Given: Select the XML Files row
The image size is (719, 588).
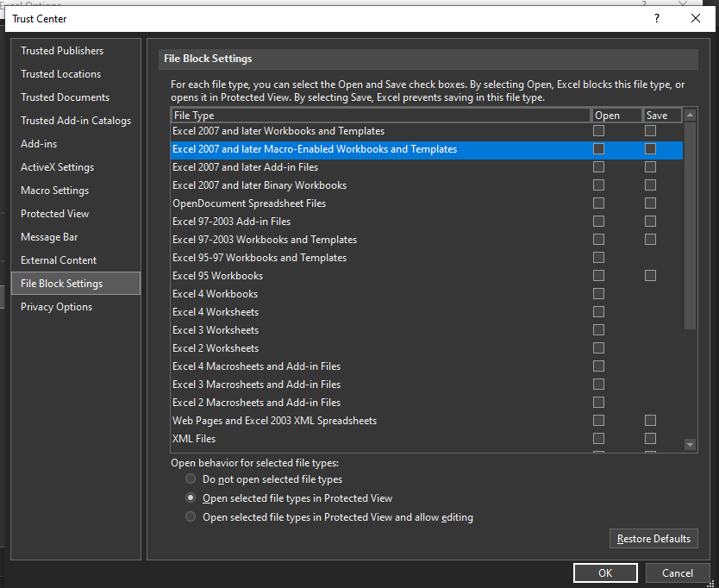Looking at the screenshot, I should (x=427, y=439).
